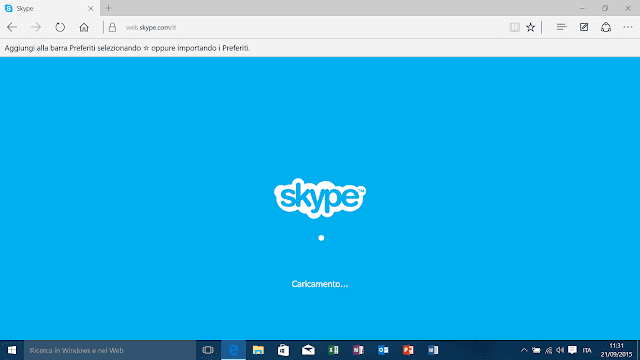Launch PowerPoint from the taskbar
Screen dimensions: 640x360
(408, 350)
